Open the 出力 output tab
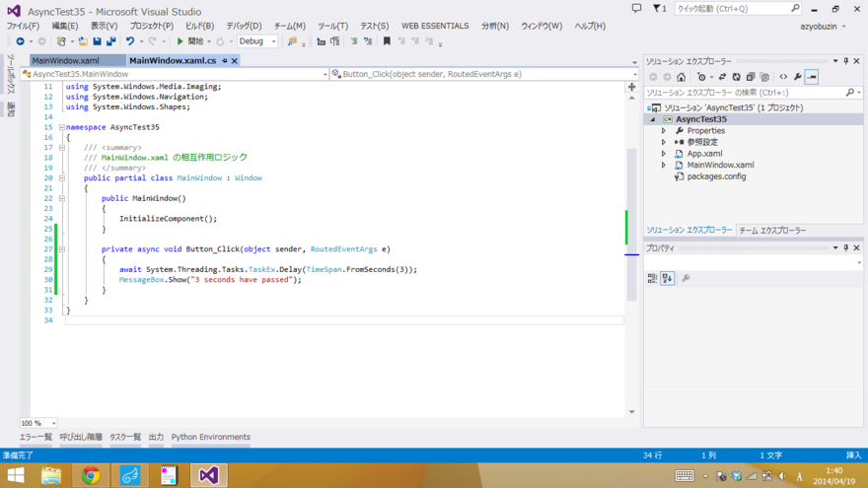Image resolution: width=868 pixels, height=488 pixels. pos(156,437)
